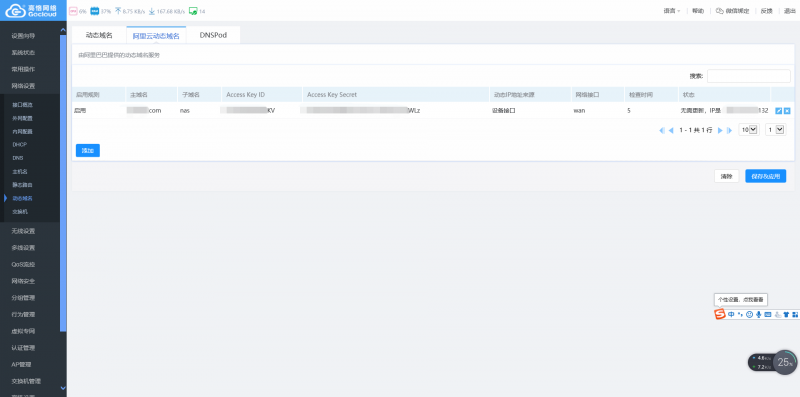800x397 pixels.
Task: Toggle Chinese 中 mode in Sogou toolbar
Action: pos(731,314)
